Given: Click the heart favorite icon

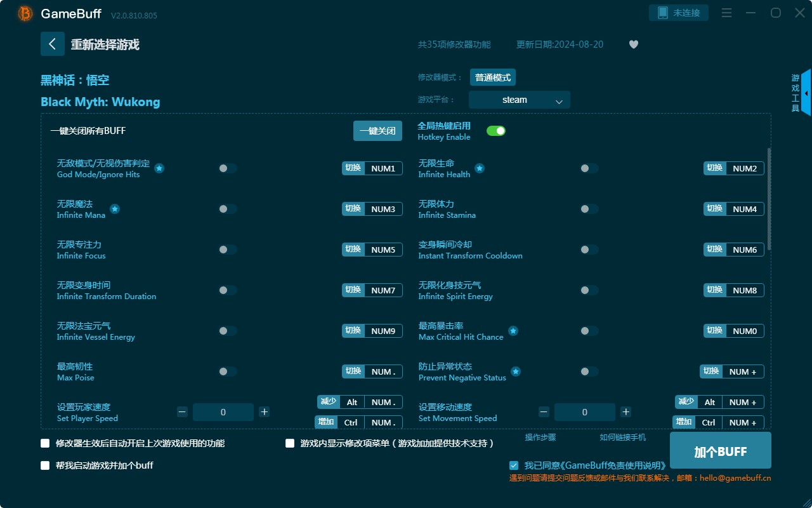Looking at the screenshot, I should pyautogui.click(x=633, y=44).
